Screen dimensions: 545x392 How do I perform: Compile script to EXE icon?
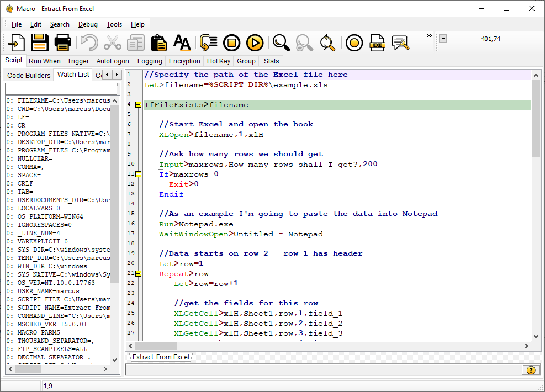pyautogui.click(x=378, y=43)
